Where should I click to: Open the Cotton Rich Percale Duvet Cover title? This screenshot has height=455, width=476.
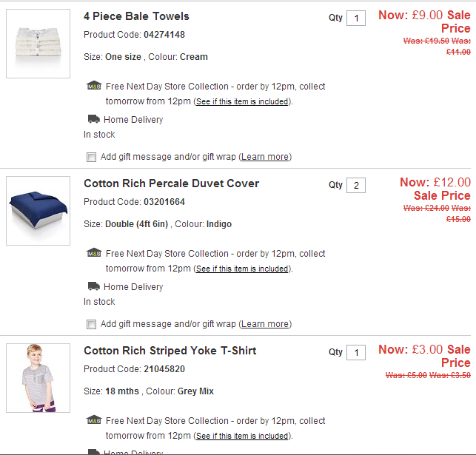click(171, 183)
